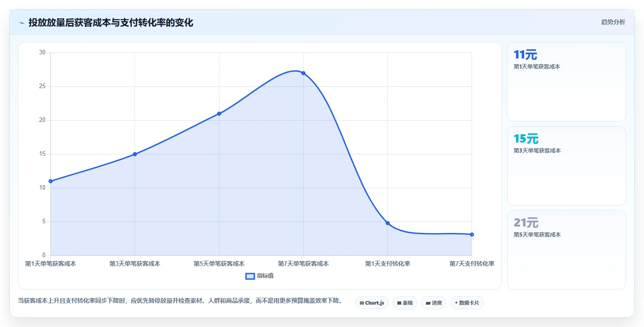Click data point for 第5天单笔获客成本
Viewport: 644px width, 327px height.
pos(219,114)
